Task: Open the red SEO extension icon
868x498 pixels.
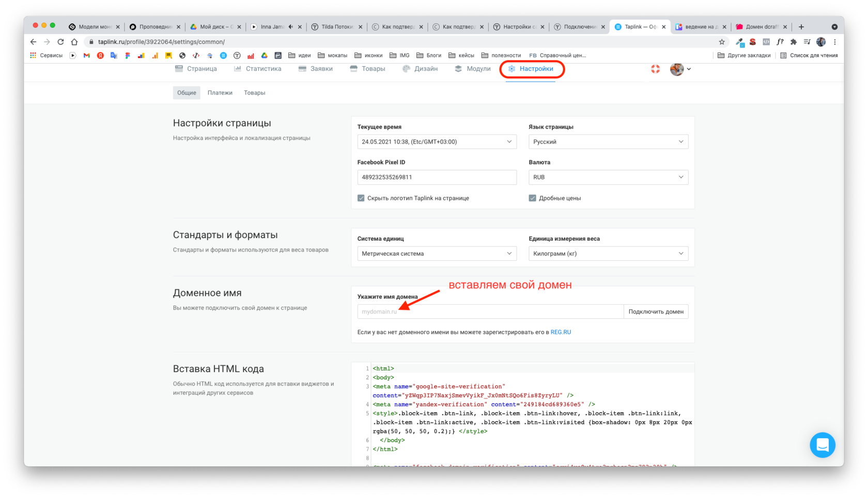Action: point(753,42)
